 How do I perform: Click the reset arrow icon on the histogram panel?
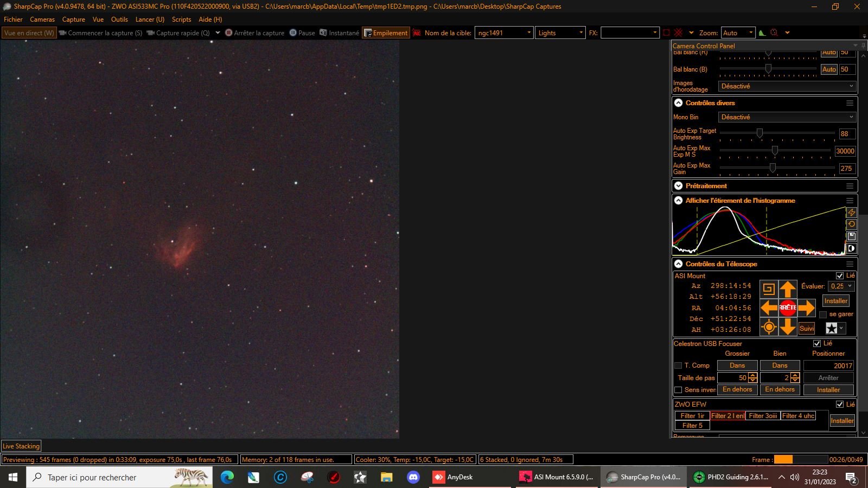click(x=852, y=224)
